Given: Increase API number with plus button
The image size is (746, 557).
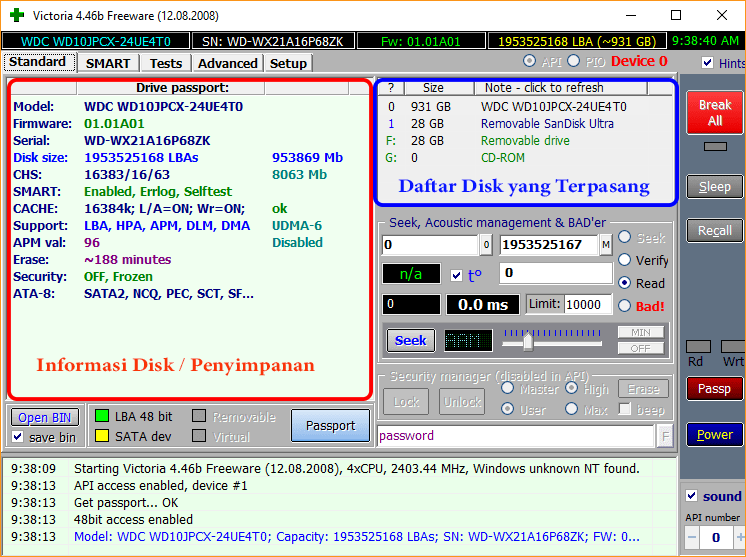Looking at the screenshot, I should pos(740,537).
